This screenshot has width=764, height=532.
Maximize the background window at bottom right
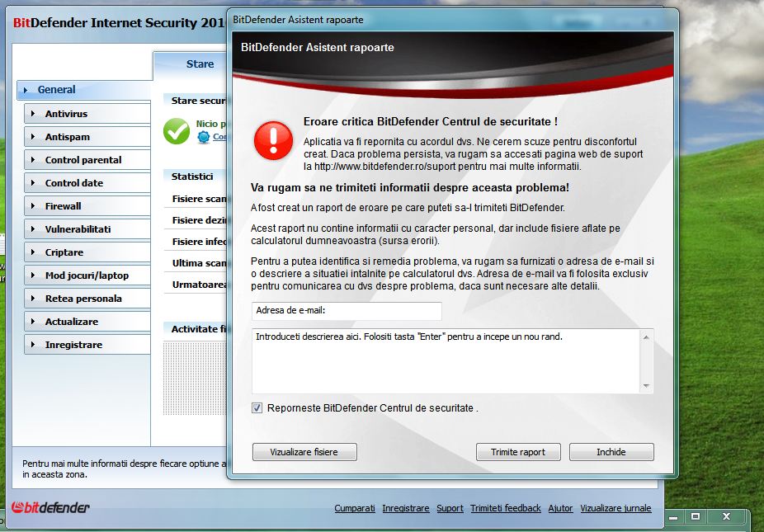tap(696, 516)
